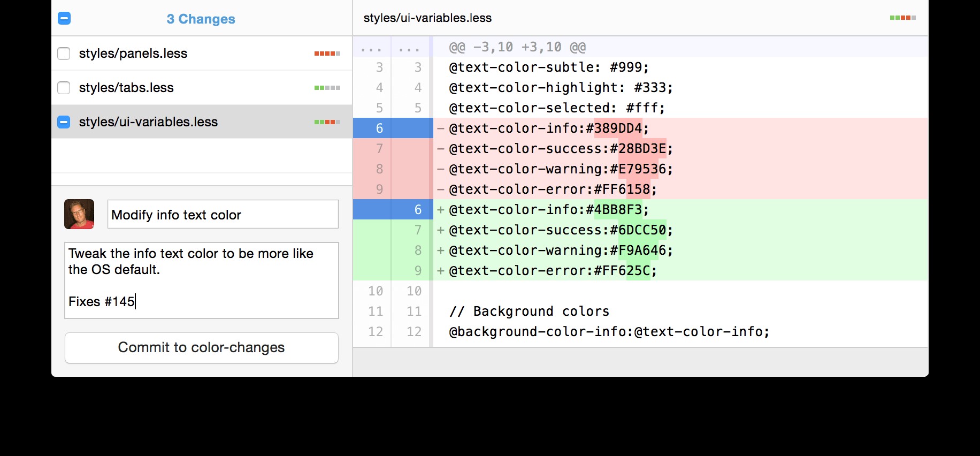Image resolution: width=980 pixels, height=456 pixels.
Task: Click the panels.less diffstat indicator
Action: pos(327,54)
